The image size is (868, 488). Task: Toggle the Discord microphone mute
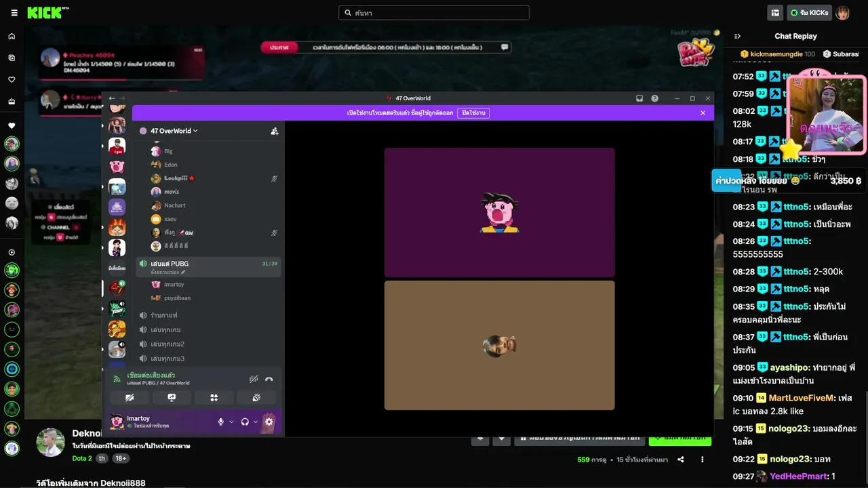pos(220,422)
